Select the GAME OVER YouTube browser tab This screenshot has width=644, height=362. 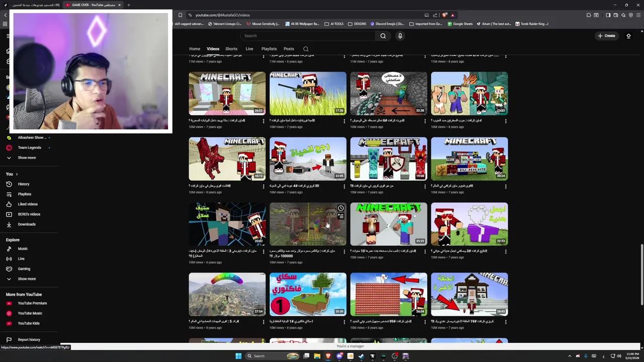(x=93, y=5)
